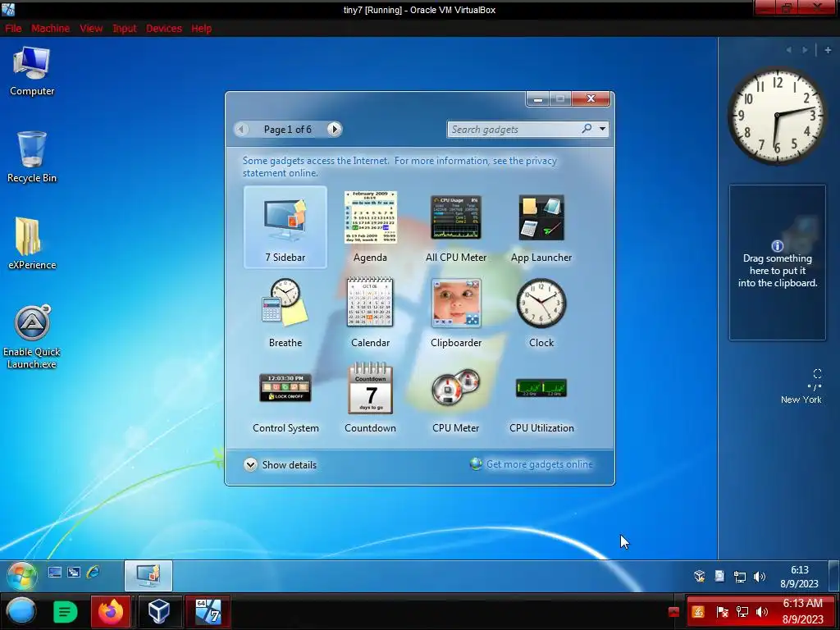Open the VirtualBox Input menu
This screenshot has width=840, height=630.
click(x=125, y=29)
